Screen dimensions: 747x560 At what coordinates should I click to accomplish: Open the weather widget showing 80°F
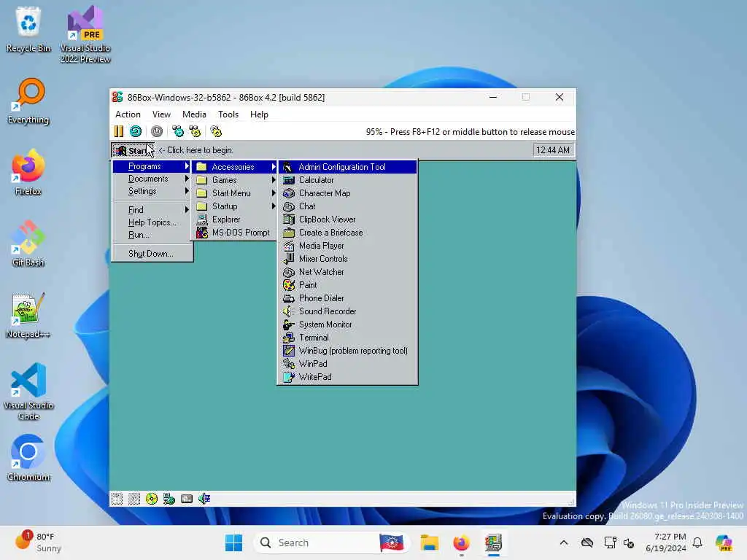tap(38, 542)
